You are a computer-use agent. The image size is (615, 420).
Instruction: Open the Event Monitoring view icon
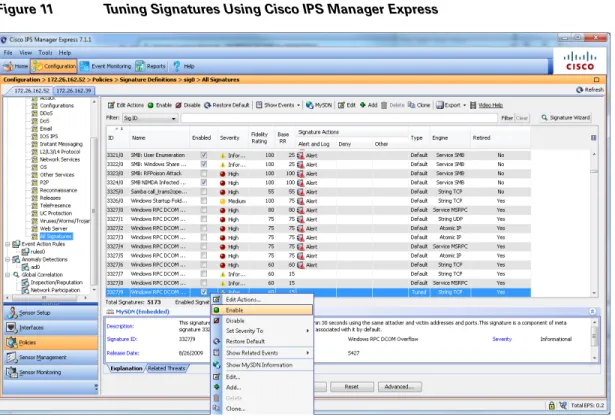84,66
